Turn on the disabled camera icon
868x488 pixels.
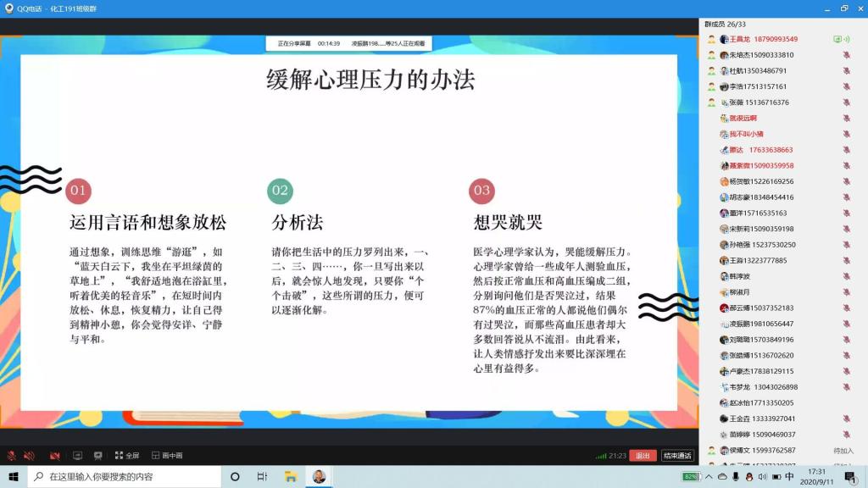click(54, 456)
